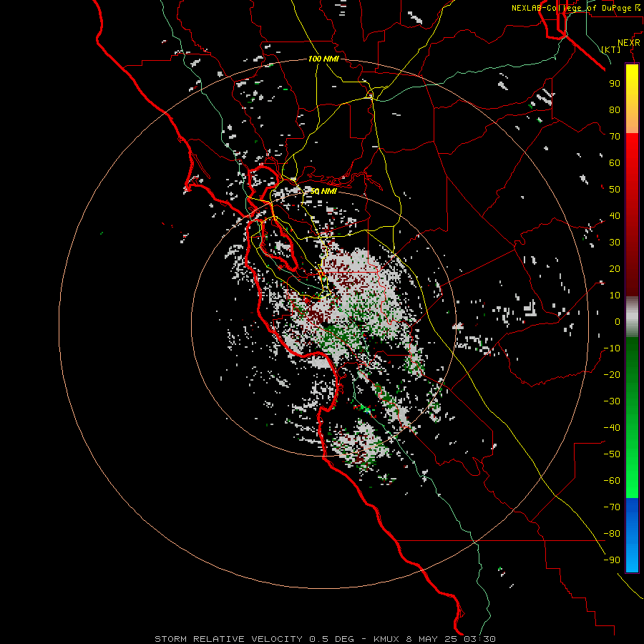Click the 20 value on the velocity scale
The image size is (644, 644).
point(615,269)
